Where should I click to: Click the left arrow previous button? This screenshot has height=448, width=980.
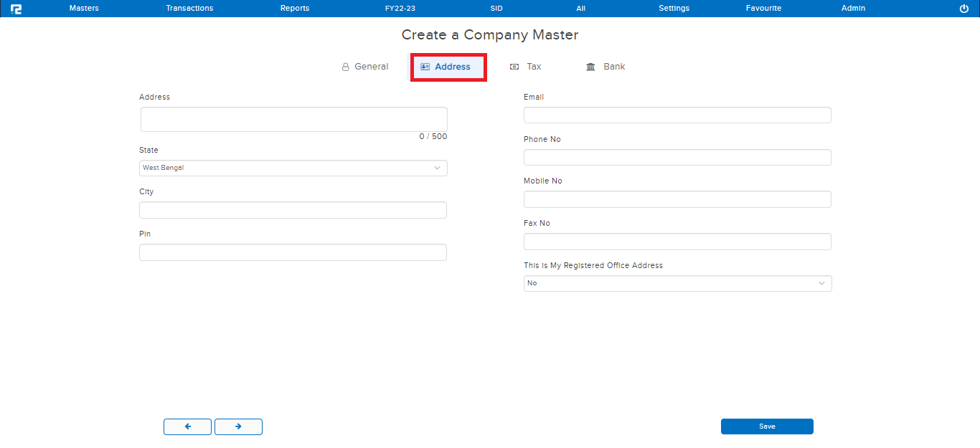pyautogui.click(x=187, y=426)
